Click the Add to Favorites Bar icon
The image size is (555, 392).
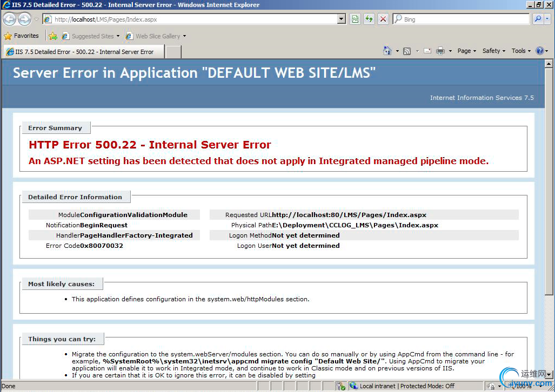53,36
